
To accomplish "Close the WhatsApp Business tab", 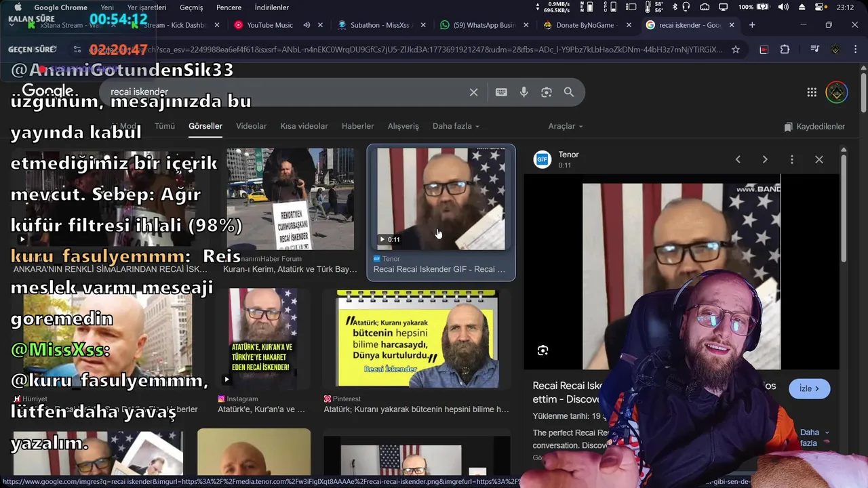I will [527, 25].
